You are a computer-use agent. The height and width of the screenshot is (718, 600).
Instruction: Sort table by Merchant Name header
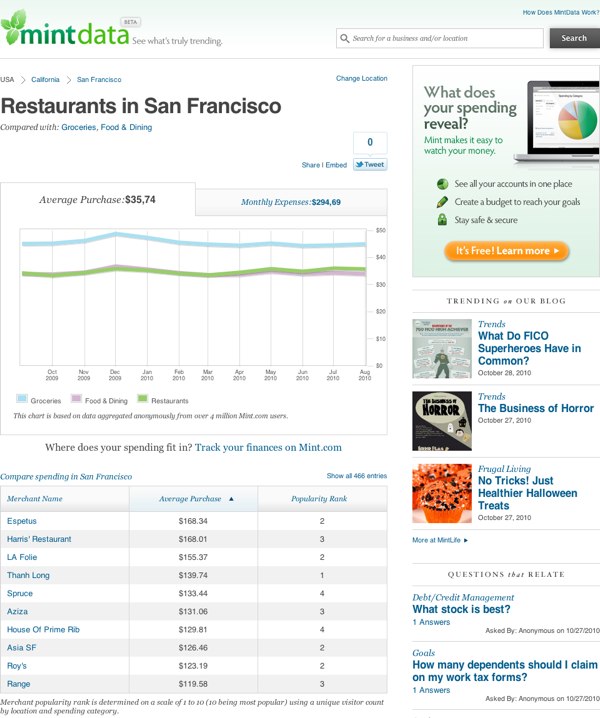(35, 498)
